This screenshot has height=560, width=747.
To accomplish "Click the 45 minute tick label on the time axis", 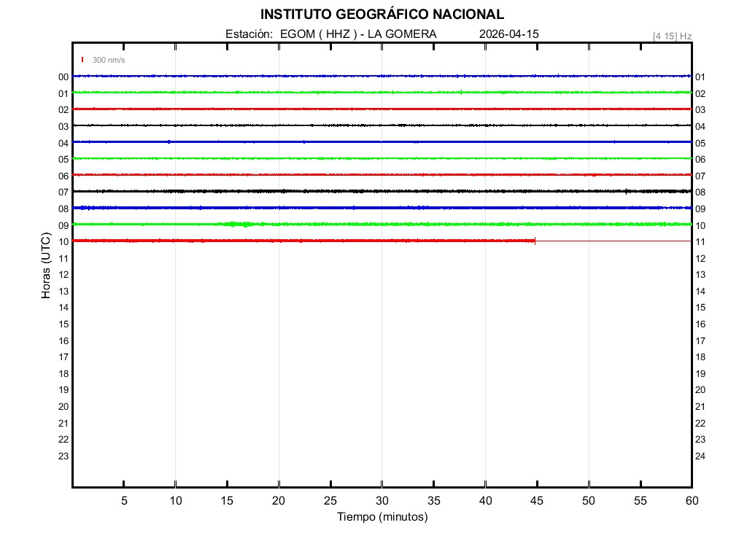I will click(x=537, y=501).
